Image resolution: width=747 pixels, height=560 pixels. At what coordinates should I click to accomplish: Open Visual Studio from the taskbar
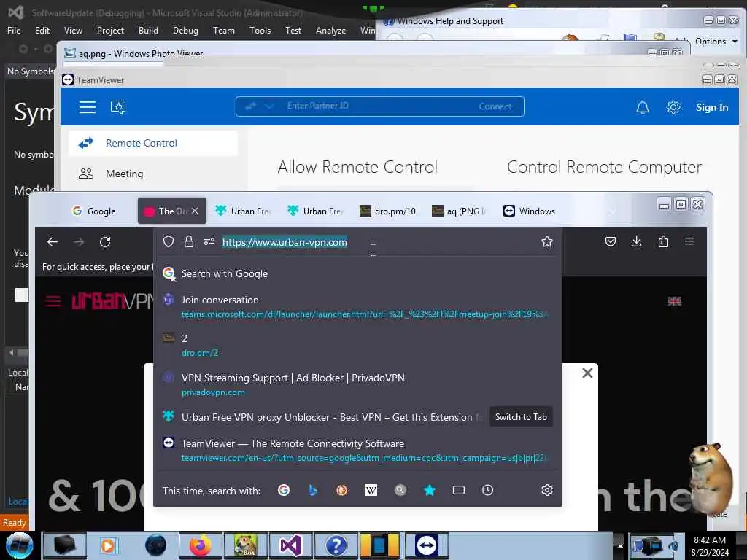pyautogui.click(x=290, y=545)
